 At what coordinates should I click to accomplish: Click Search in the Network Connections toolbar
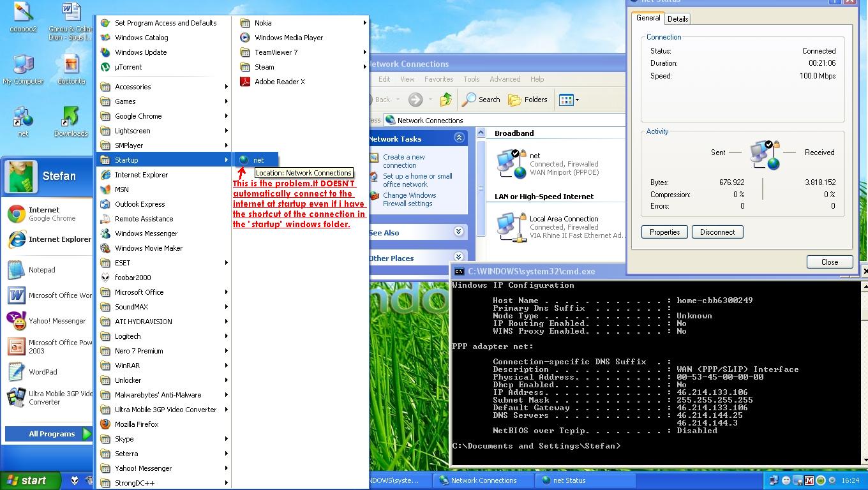[x=482, y=99]
